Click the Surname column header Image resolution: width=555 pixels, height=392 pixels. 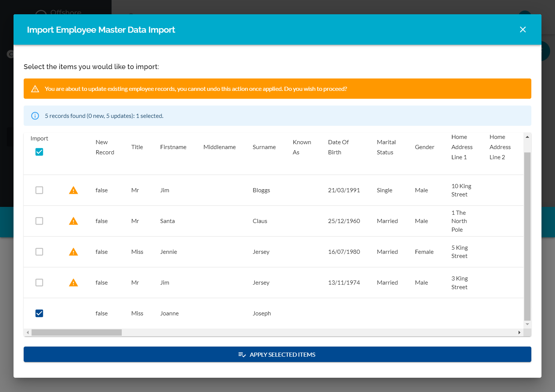(x=264, y=147)
